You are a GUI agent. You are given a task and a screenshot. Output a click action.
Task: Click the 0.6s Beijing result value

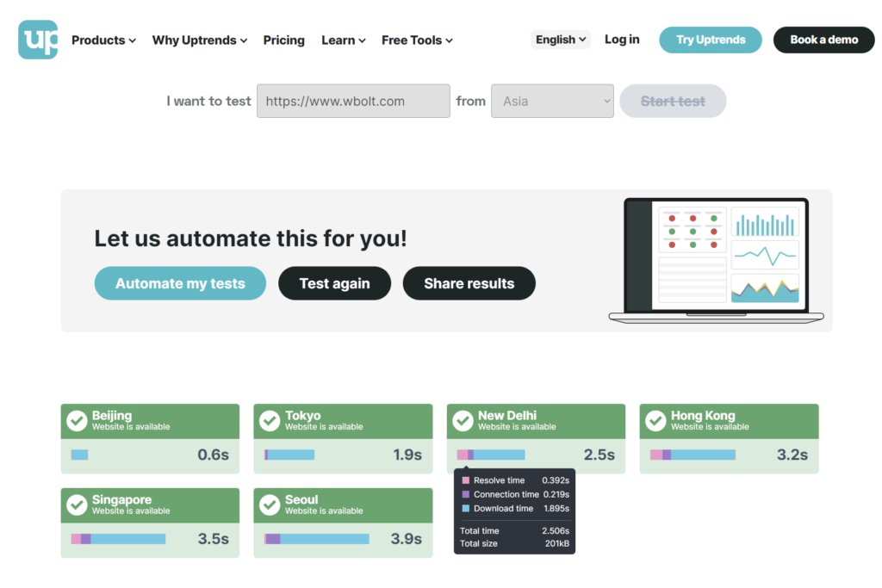click(x=214, y=455)
